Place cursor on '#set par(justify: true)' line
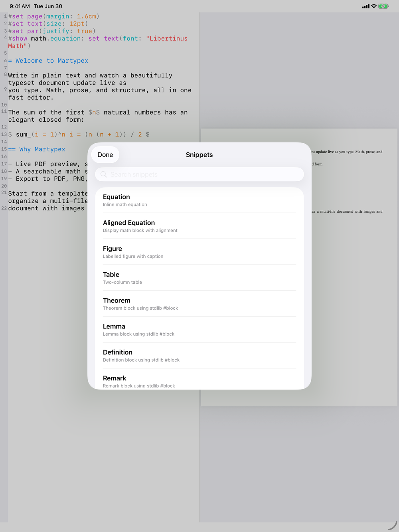Image resolution: width=399 pixels, height=532 pixels. point(52,31)
